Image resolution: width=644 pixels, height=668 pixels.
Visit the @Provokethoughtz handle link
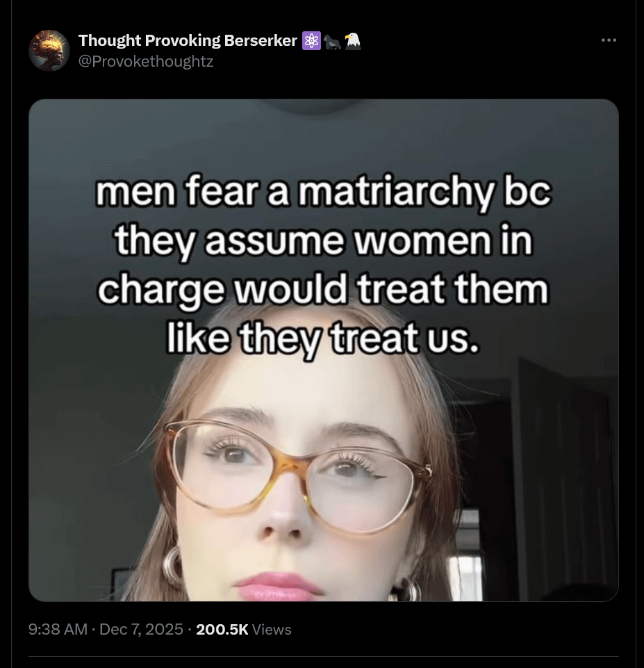click(146, 61)
